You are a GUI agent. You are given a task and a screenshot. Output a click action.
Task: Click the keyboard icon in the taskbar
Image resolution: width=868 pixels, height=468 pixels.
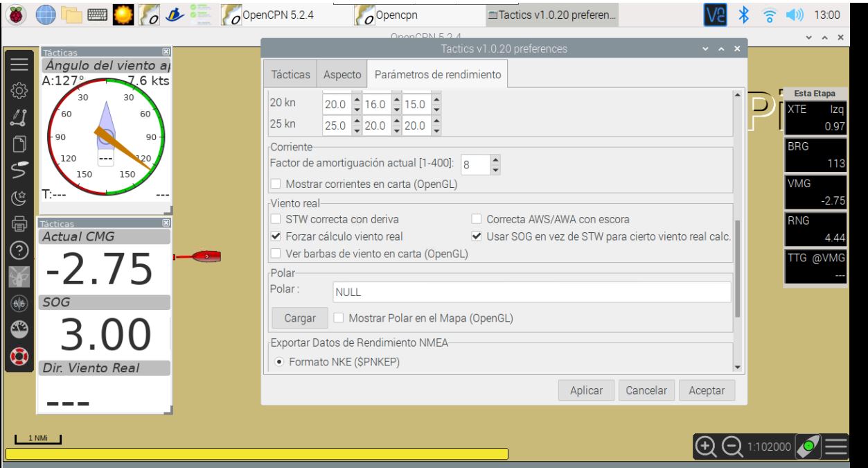(x=98, y=14)
